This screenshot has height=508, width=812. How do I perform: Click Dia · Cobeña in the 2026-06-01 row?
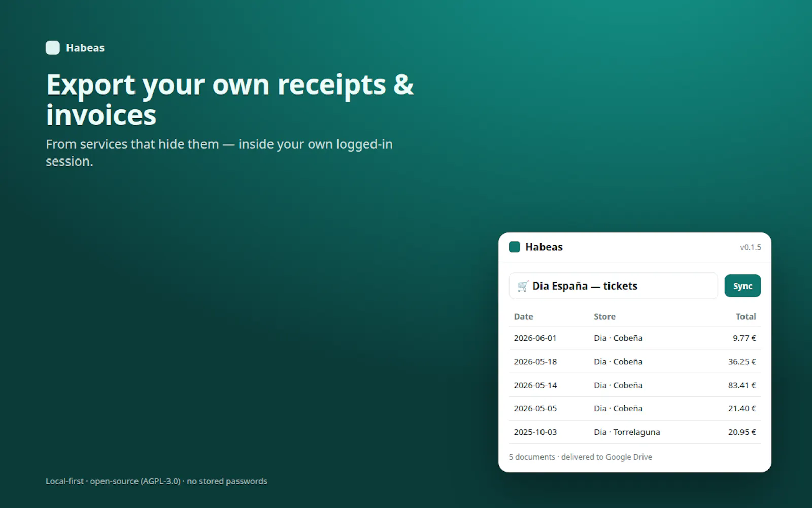[x=618, y=338]
